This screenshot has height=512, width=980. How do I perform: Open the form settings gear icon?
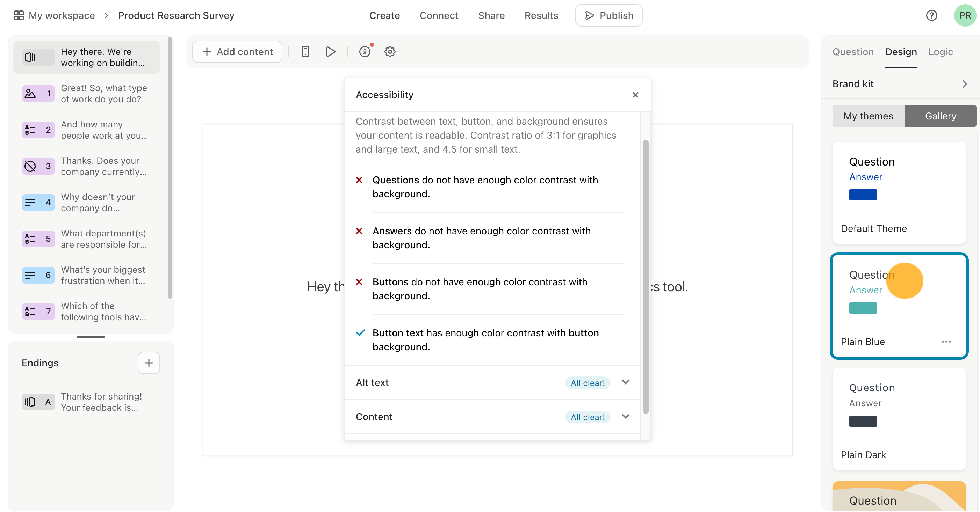click(x=390, y=52)
